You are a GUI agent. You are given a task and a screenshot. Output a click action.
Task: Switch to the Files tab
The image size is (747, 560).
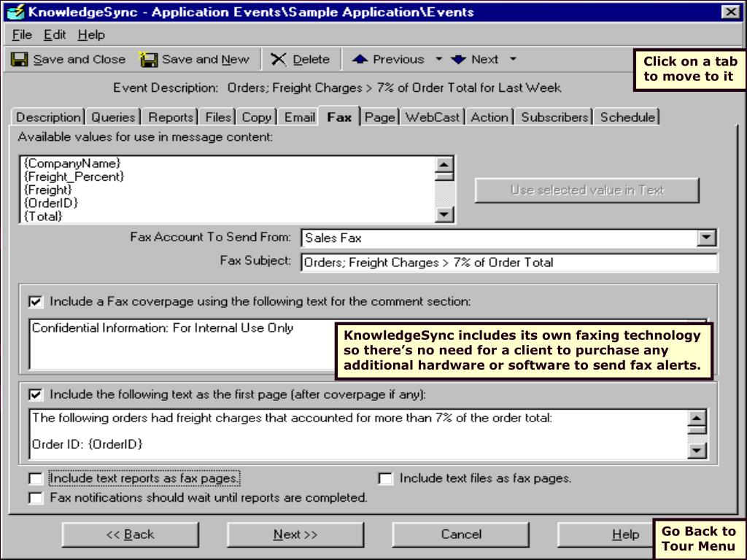[218, 117]
